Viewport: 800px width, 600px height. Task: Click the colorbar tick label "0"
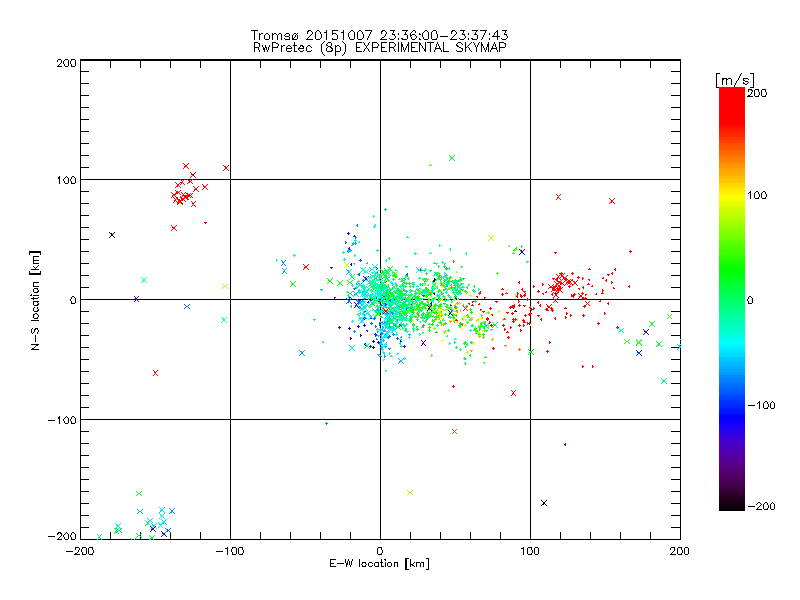[x=750, y=300]
